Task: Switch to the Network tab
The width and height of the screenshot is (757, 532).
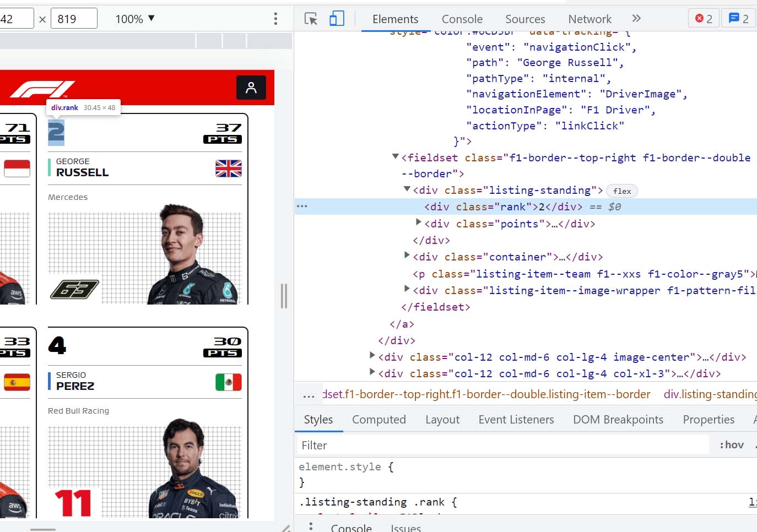Action: click(590, 19)
